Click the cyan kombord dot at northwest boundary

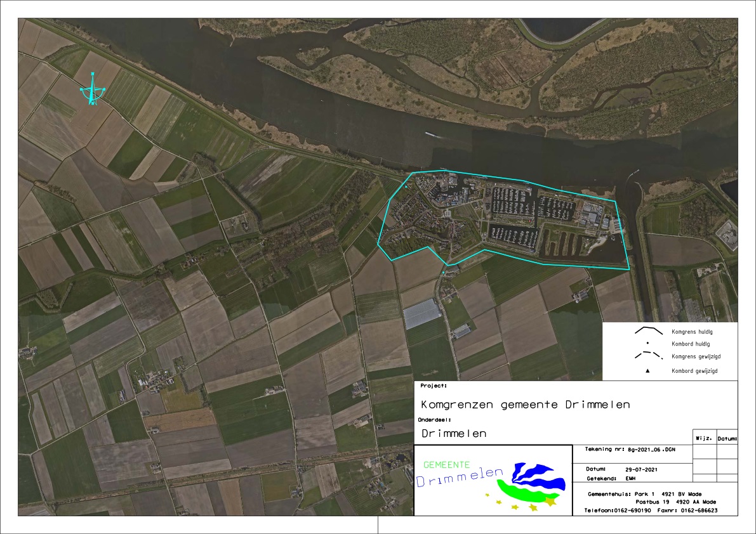[x=406, y=187]
